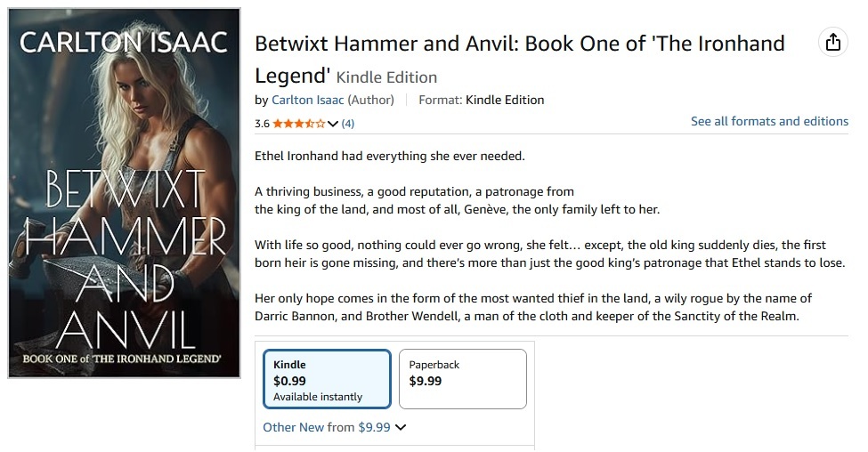Expand chevron next to Other New price
This screenshot has width=868, height=452.
coord(401,427)
